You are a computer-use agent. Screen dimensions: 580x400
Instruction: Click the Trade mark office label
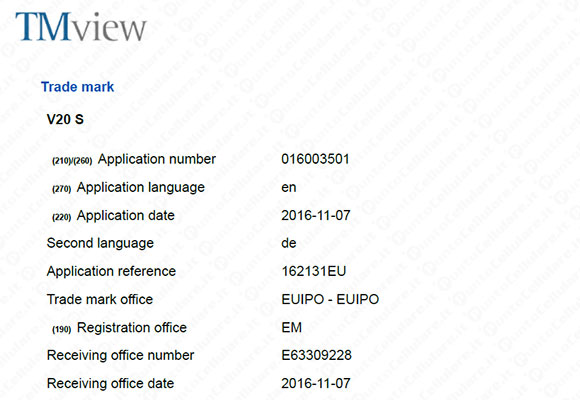pos(100,299)
